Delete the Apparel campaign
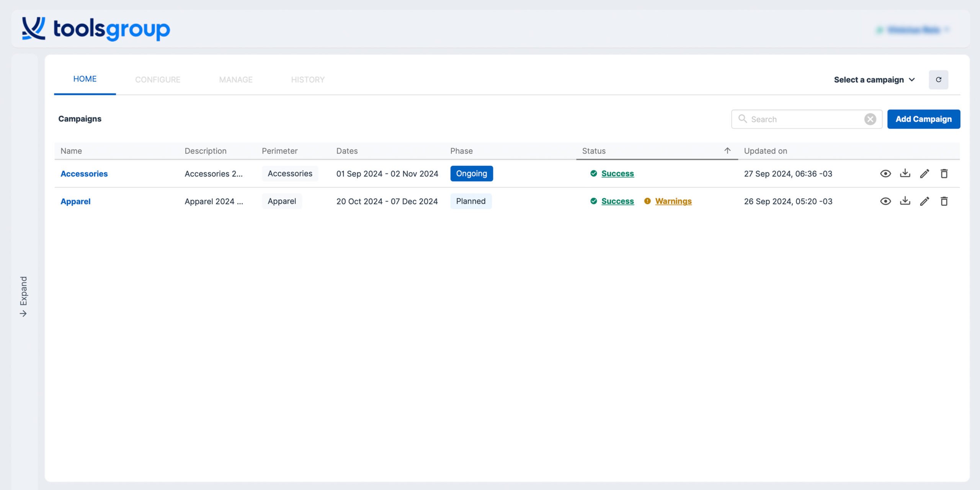 944,201
